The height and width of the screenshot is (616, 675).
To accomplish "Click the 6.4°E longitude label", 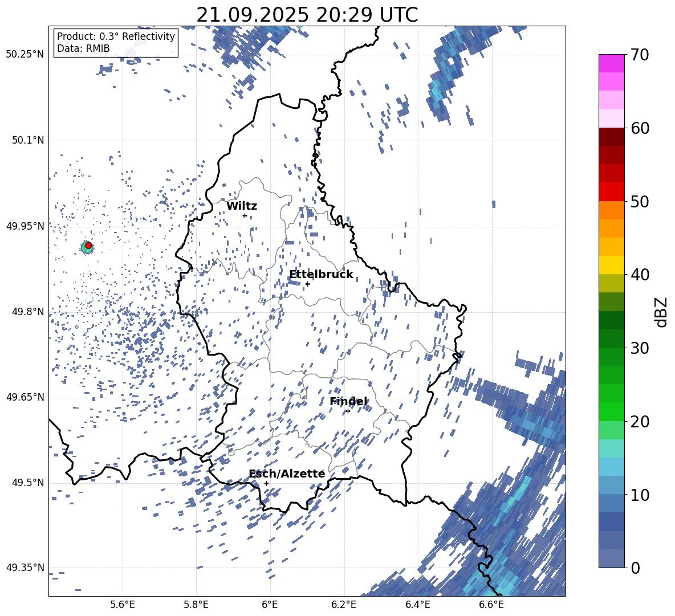I will click(417, 605).
